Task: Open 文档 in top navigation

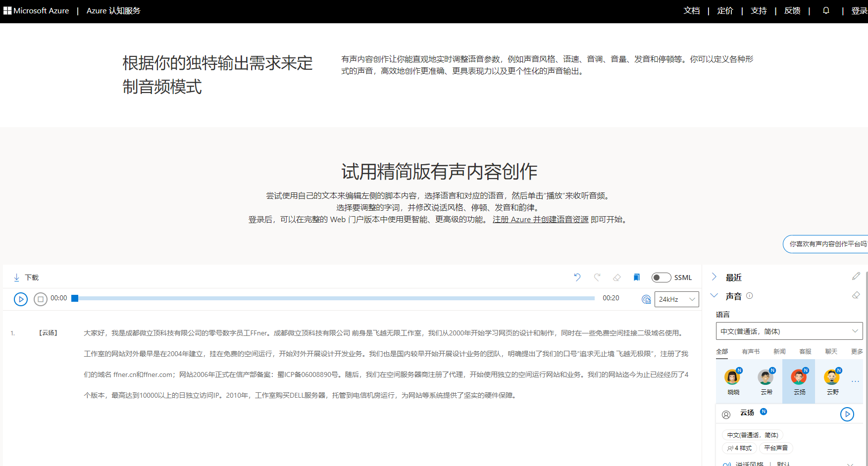Action: (x=692, y=10)
